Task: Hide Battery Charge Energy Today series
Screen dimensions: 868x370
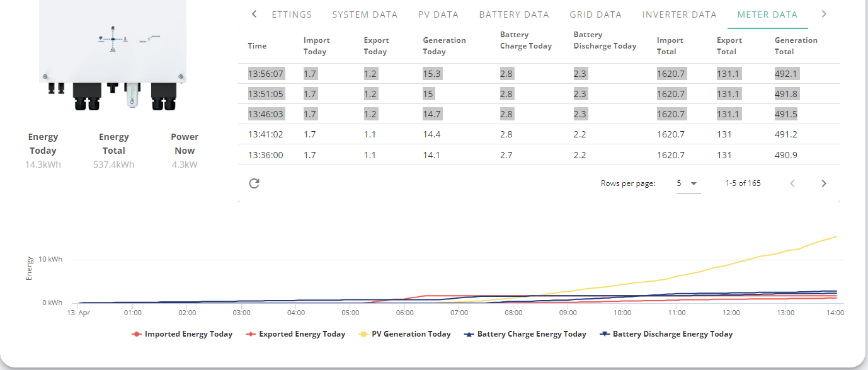Action: click(x=525, y=334)
